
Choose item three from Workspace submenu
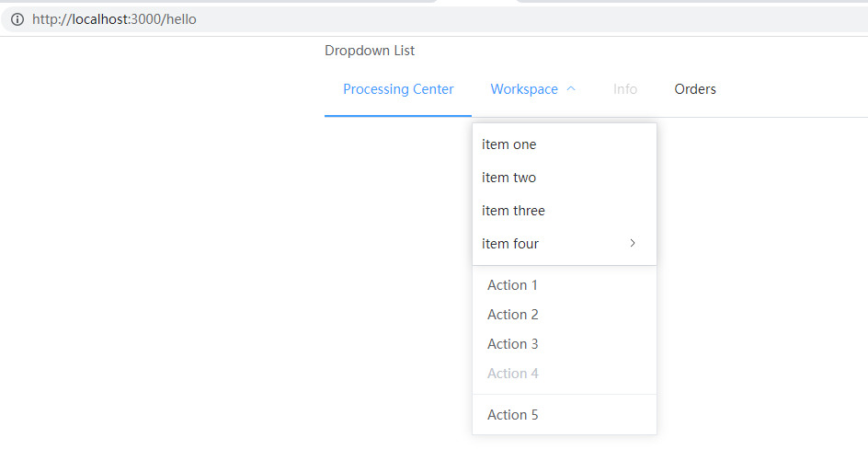click(x=564, y=211)
